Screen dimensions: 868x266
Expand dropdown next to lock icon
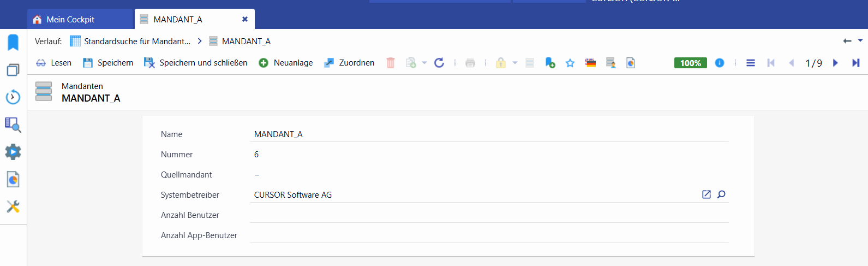click(x=514, y=63)
